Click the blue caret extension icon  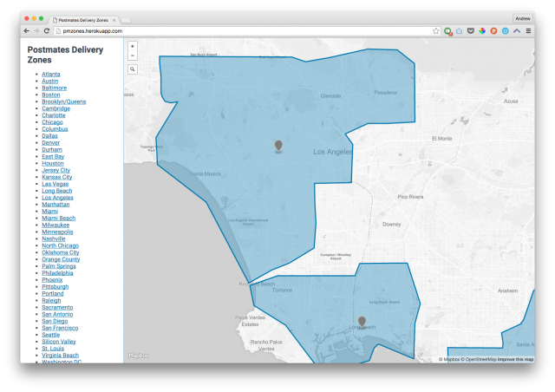point(517,31)
